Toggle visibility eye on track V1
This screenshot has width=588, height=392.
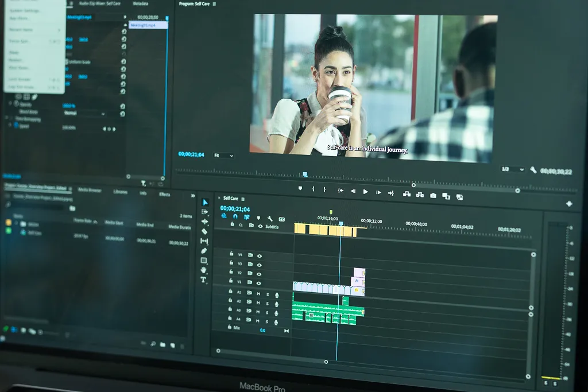pyautogui.click(x=260, y=283)
